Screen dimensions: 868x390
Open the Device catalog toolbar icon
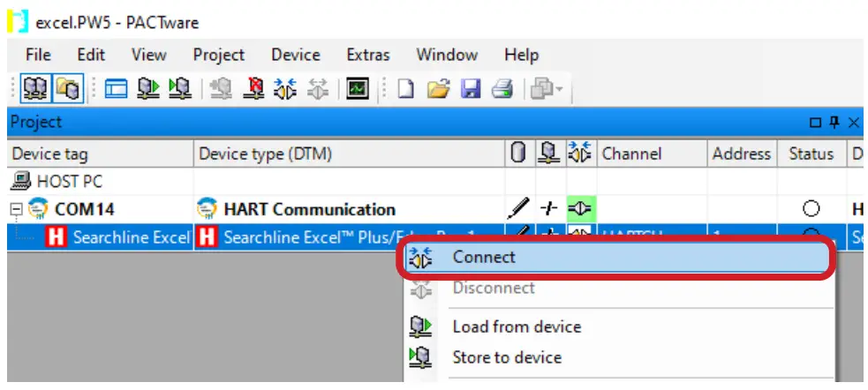pos(68,88)
